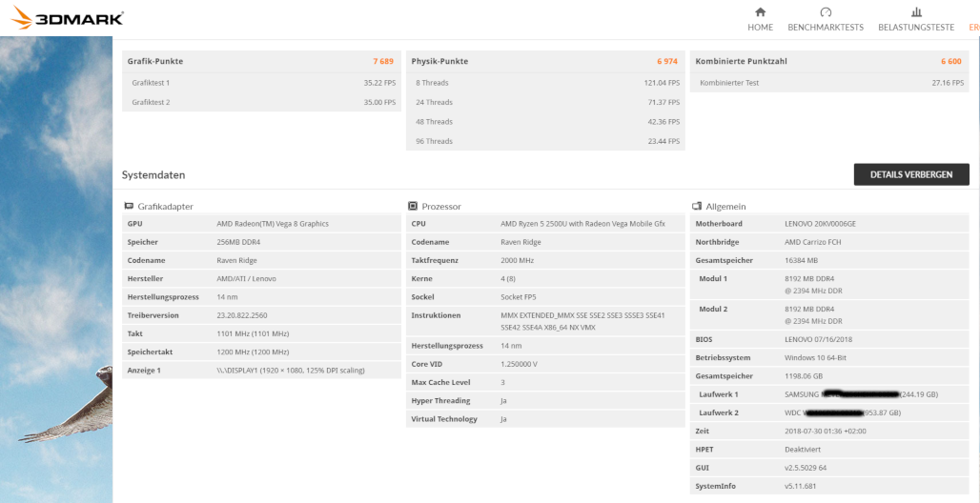Select Gesamtspeicher value 16384 MB
980x503 pixels.
coord(801,260)
